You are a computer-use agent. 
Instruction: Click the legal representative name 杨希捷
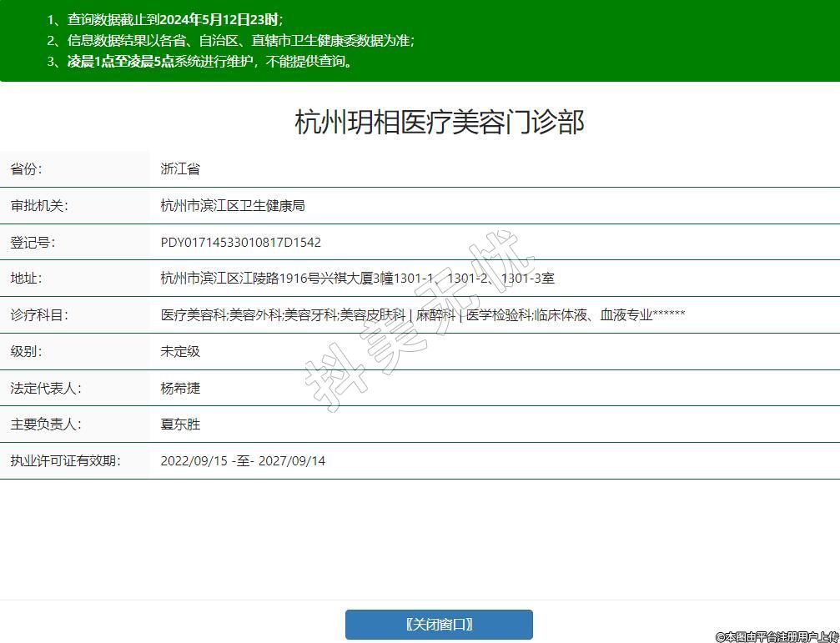pos(180,389)
